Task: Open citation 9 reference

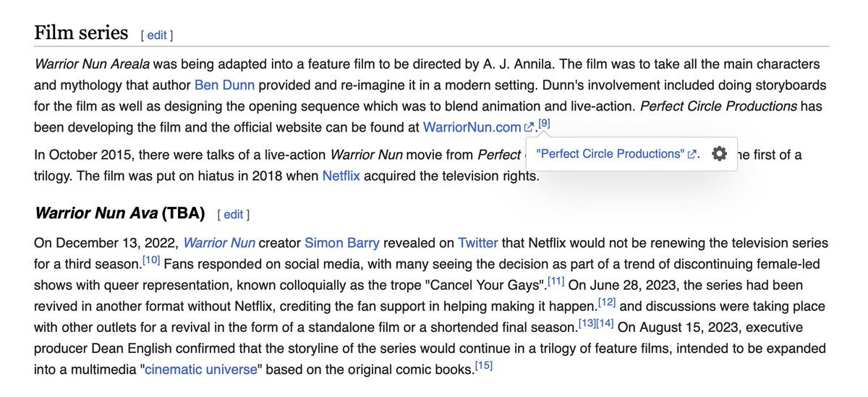Action: pyautogui.click(x=545, y=124)
